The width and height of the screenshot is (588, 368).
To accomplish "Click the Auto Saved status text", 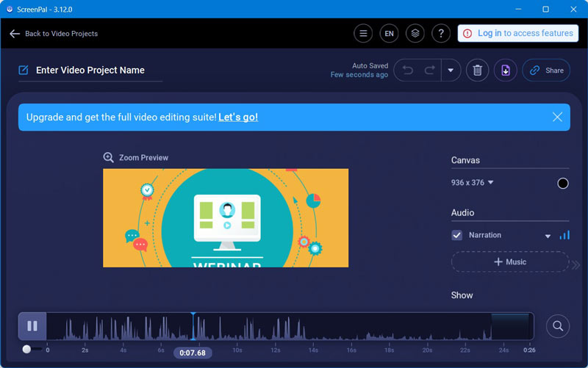I will coord(370,65).
